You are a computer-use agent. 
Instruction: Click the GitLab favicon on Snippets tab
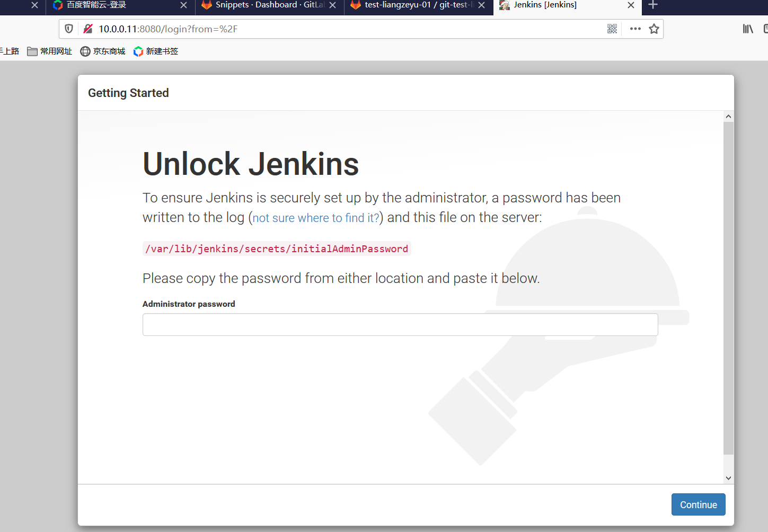(207, 5)
